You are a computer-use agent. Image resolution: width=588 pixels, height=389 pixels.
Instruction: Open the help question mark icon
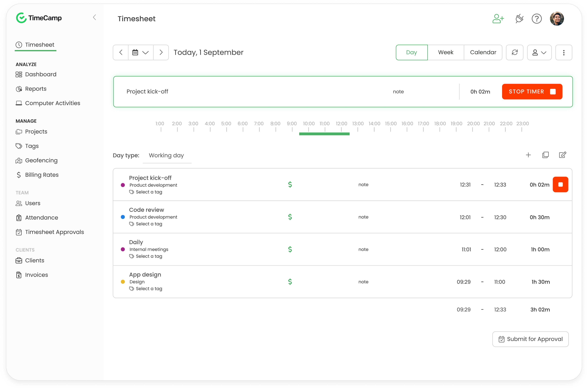(x=537, y=19)
